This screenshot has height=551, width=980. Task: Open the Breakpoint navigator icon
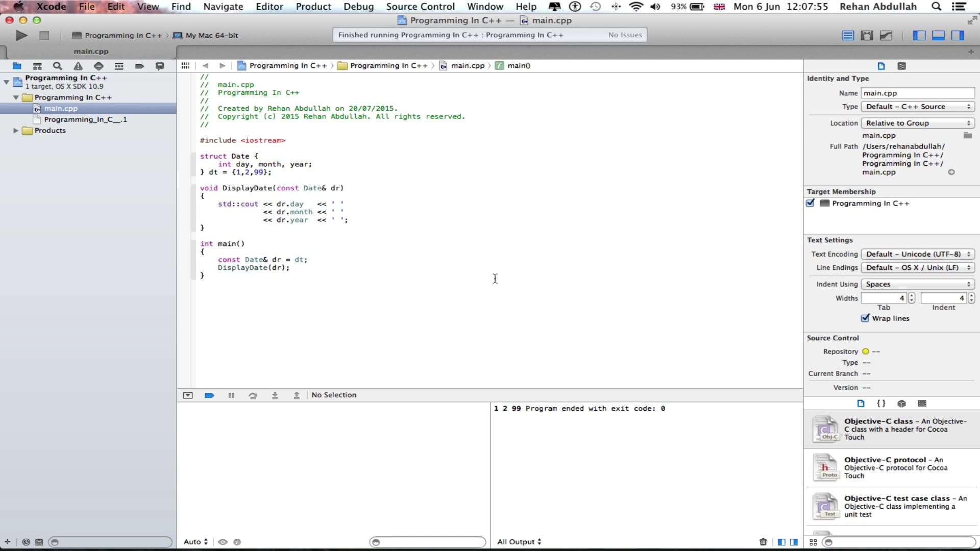pyautogui.click(x=139, y=66)
